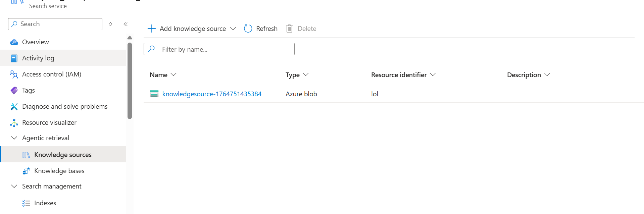Click the Overview cloud icon
Viewport: 644px width, 214px height.
pyautogui.click(x=14, y=42)
